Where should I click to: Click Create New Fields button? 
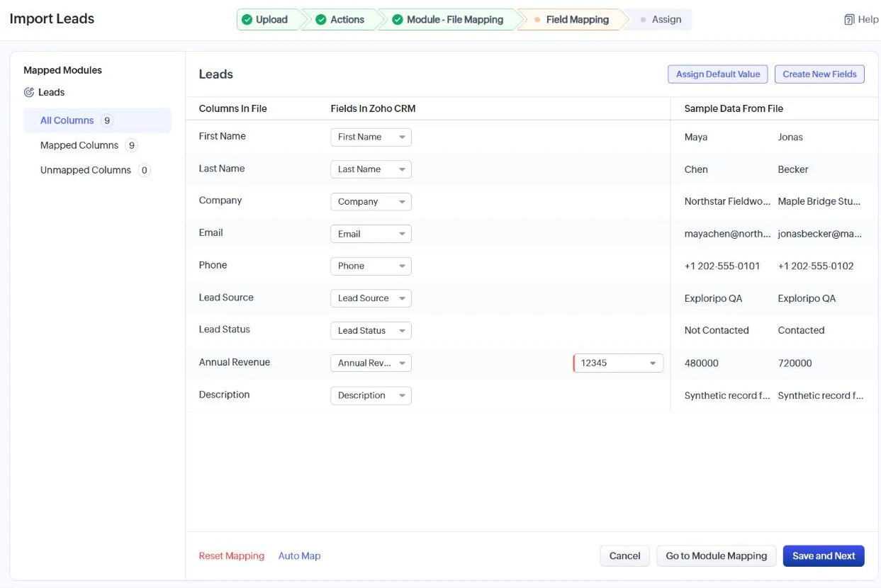point(819,74)
